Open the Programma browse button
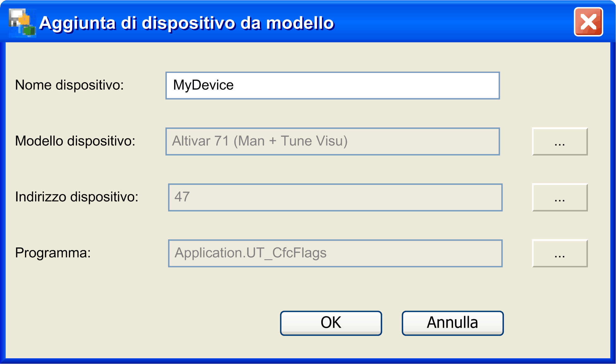The image size is (616, 364). (x=559, y=253)
